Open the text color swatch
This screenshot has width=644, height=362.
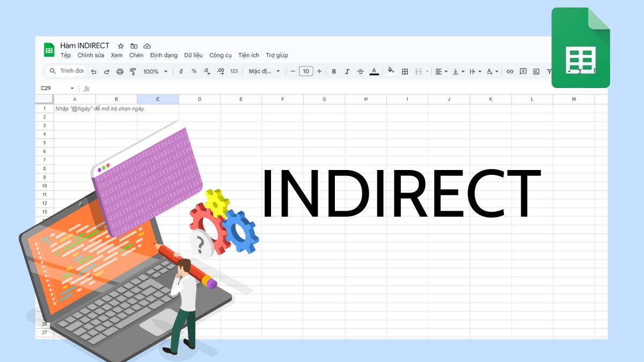374,71
